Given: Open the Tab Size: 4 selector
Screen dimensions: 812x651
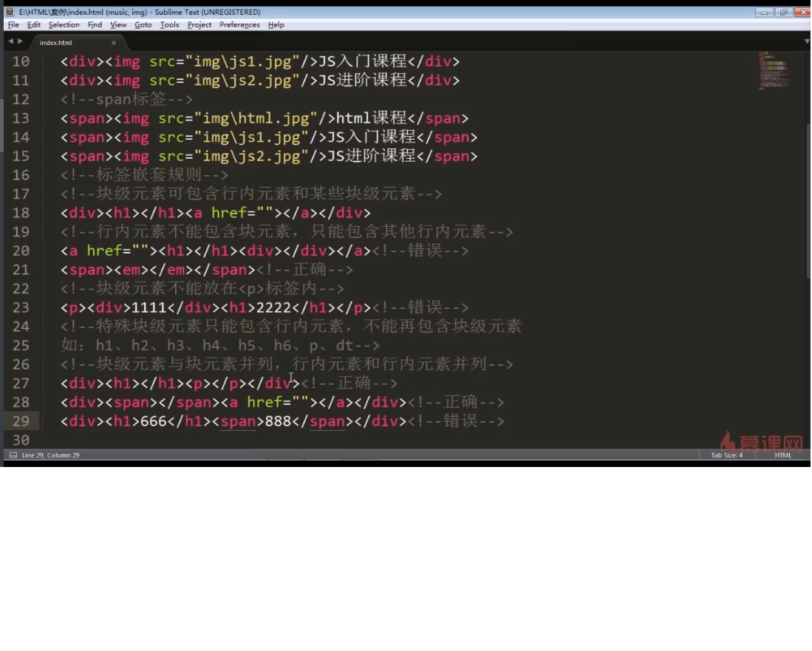Looking at the screenshot, I should pos(726,454).
